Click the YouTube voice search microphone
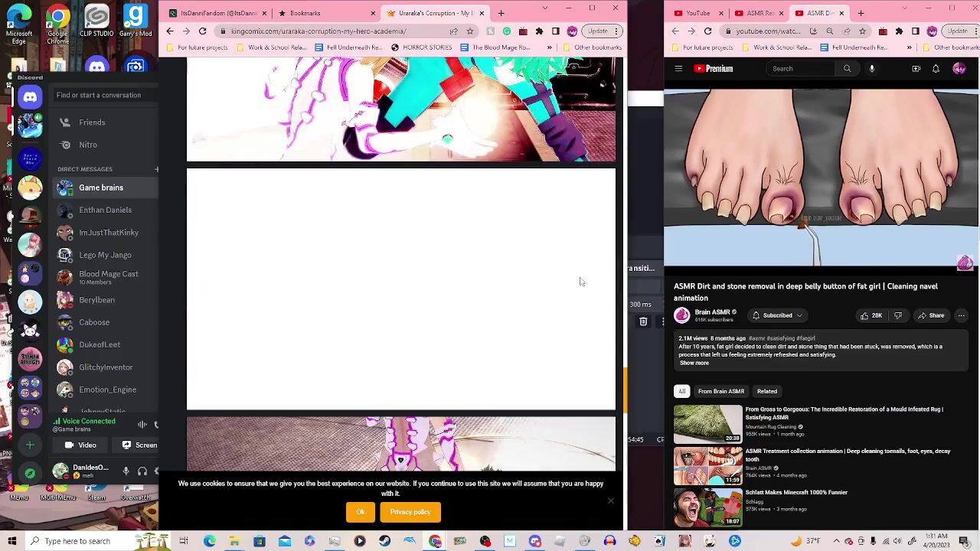980x551 pixels. [871, 69]
